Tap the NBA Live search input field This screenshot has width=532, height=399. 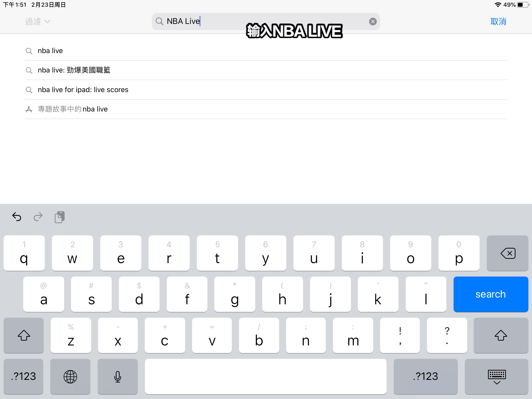[x=266, y=21]
